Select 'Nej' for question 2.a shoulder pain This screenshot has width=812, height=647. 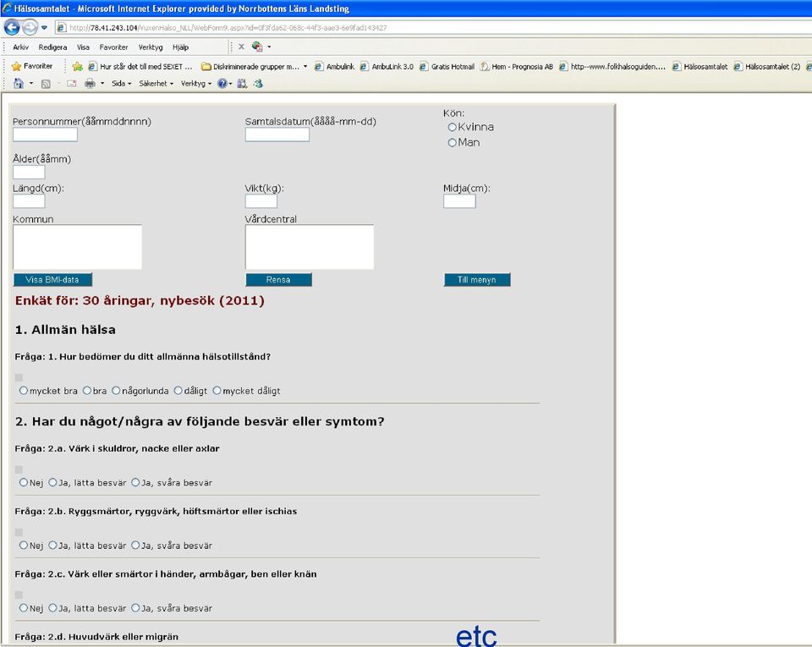[x=24, y=482]
